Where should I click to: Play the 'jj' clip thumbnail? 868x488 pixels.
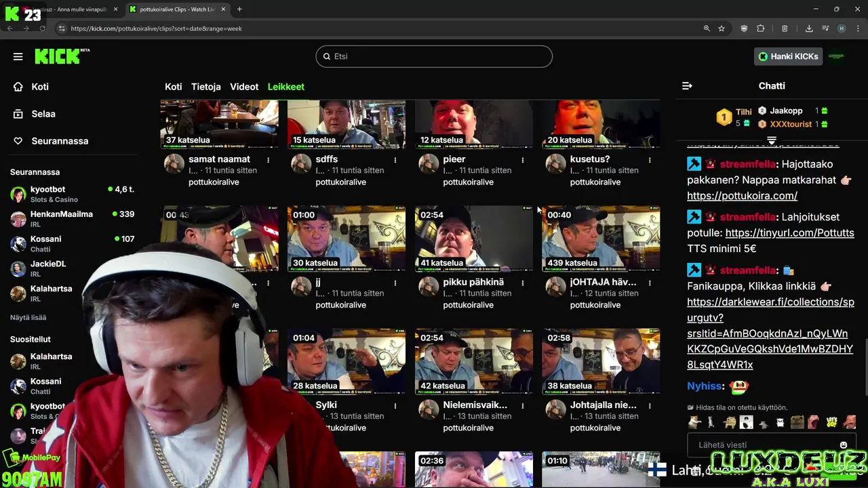pyautogui.click(x=347, y=238)
